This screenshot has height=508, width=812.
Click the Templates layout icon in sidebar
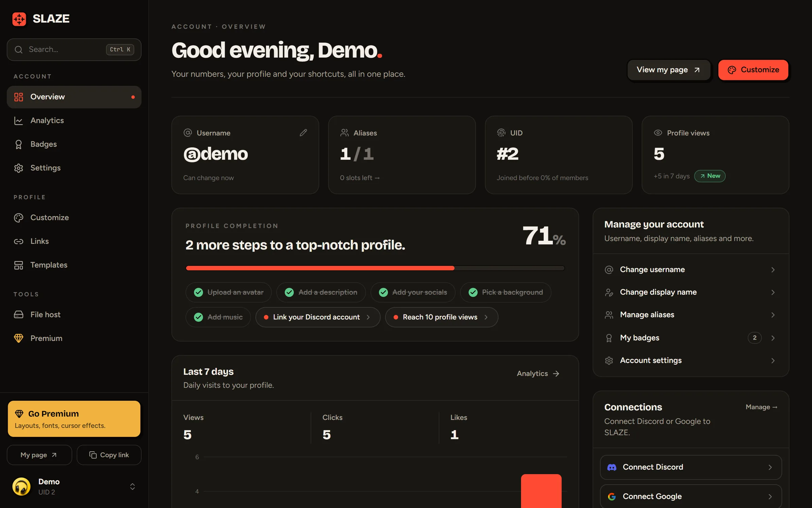coord(19,265)
